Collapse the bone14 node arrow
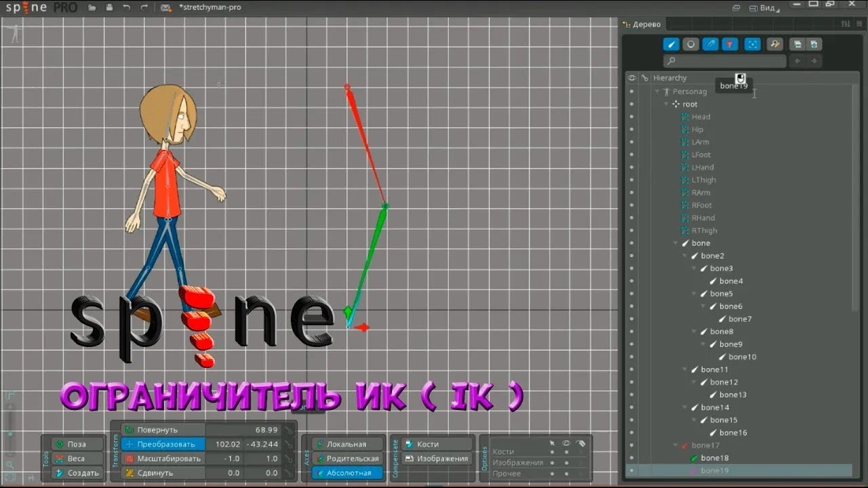 686,407
